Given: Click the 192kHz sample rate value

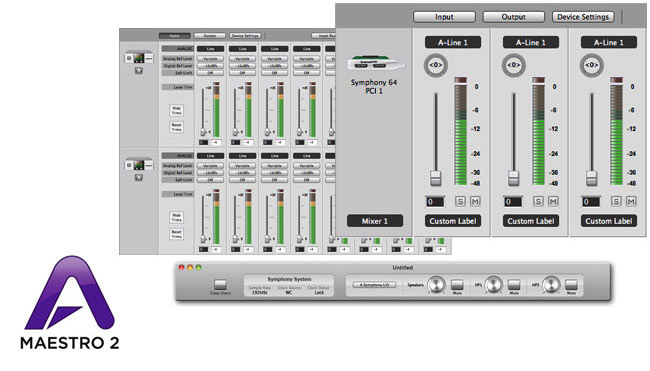Looking at the screenshot, I should pyautogui.click(x=260, y=293).
